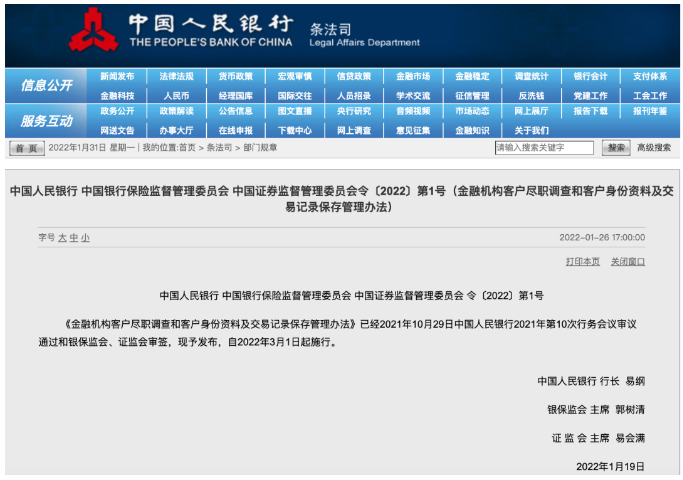Click the signature date 2022年1月19日
Image resolution: width=683 pixels, height=480 pixels.
pos(610,466)
